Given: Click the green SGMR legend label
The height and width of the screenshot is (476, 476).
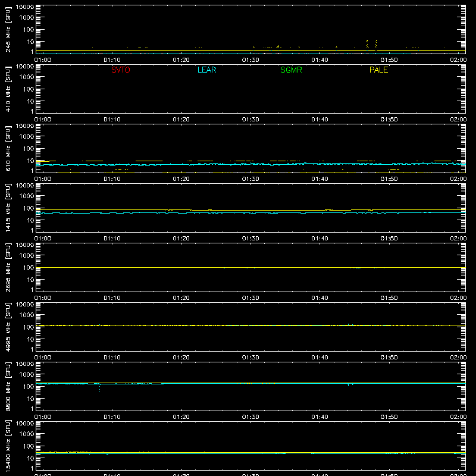Looking at the screenshot, I should click(291, 70).
